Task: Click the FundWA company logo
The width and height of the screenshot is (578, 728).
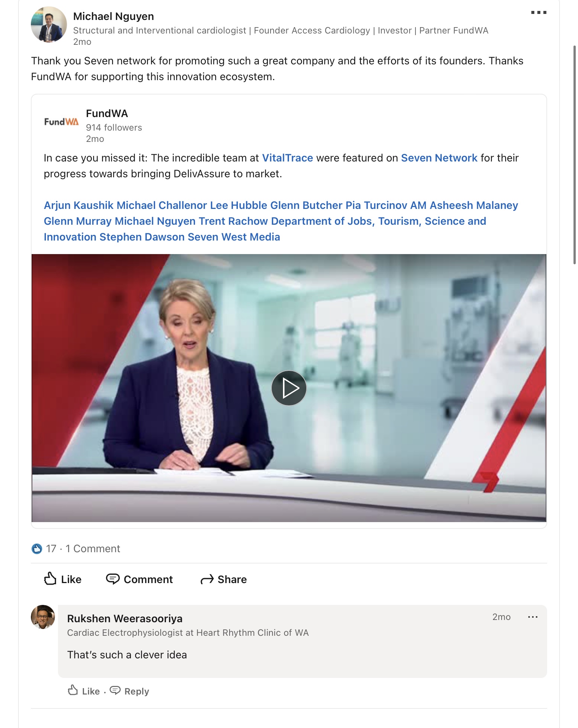Action: (61, 122)
